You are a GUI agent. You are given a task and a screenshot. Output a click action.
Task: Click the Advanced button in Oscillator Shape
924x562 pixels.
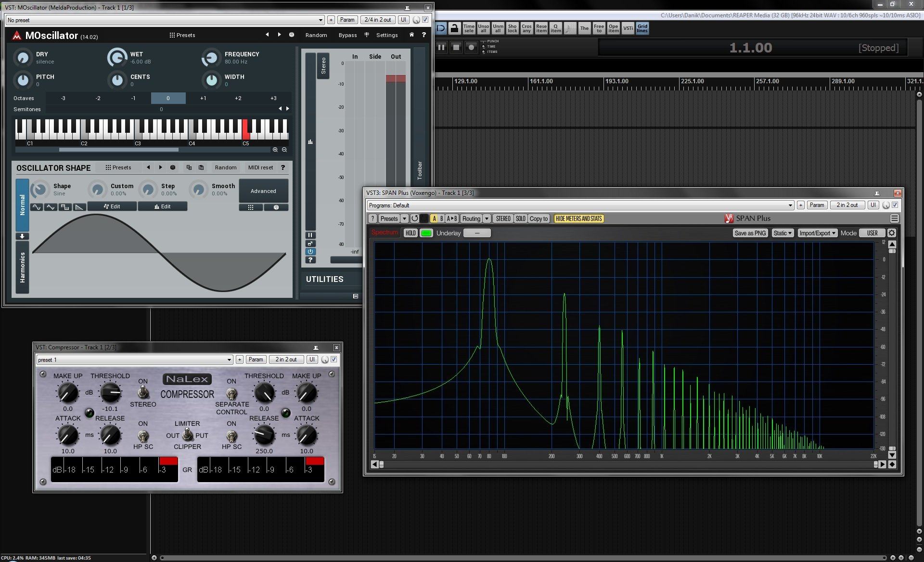(x=263, y=191)
